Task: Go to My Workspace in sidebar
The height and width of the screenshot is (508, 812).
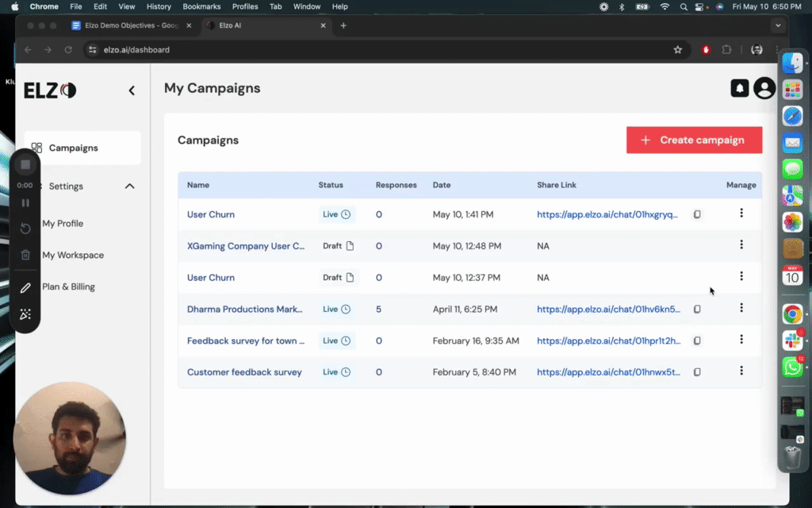Action: click(73, 256)
